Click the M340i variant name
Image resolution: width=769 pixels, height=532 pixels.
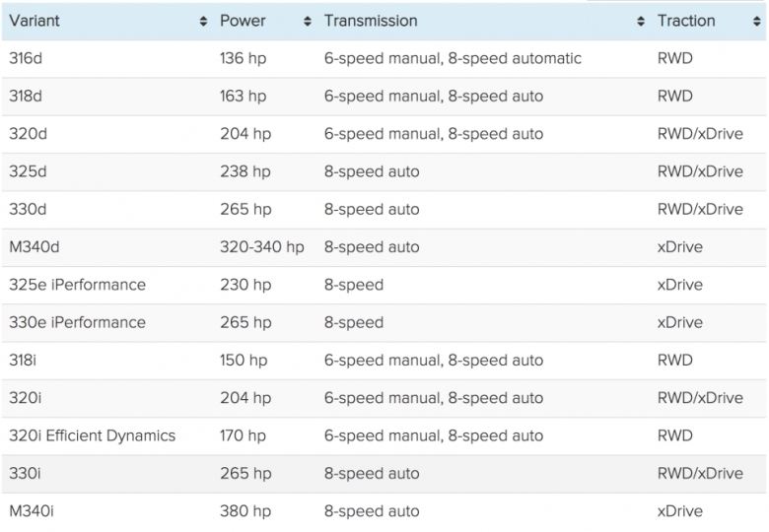pos(33,511)
